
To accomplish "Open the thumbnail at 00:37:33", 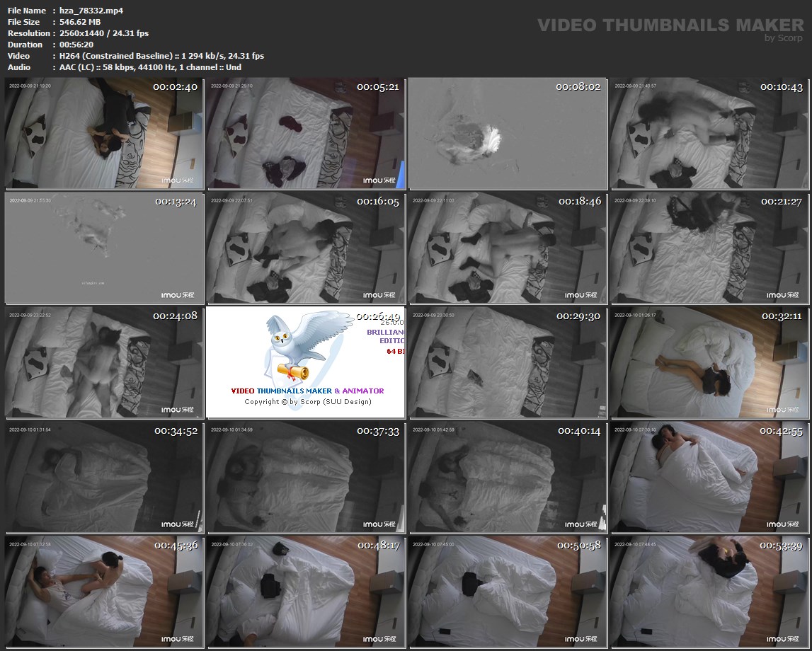I will [x=305, y=477].
